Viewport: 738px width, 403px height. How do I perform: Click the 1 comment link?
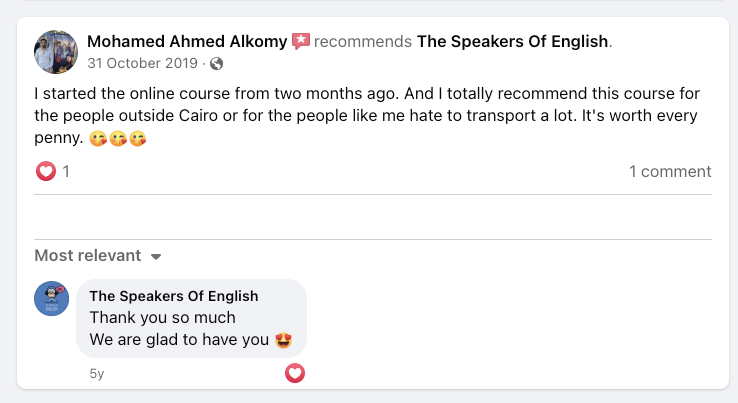pos(670,171)
